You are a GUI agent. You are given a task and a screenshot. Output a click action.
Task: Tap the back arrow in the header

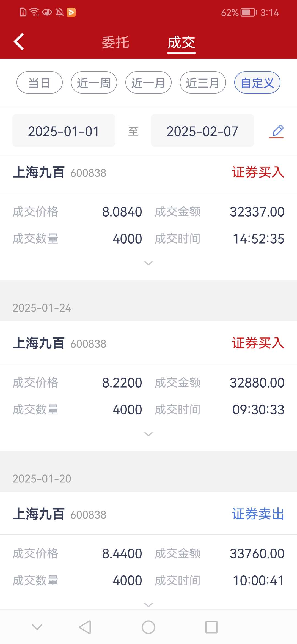coord(19,42)
